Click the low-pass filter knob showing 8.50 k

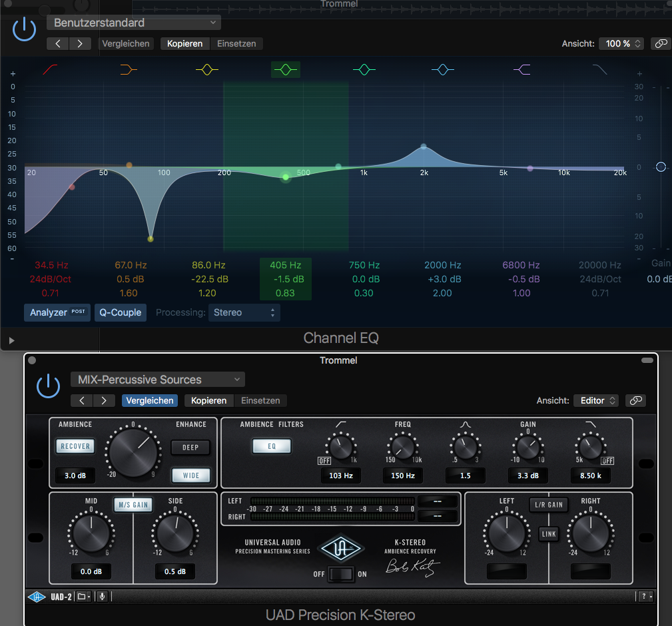pyautogui.click(x=591, y=448)
